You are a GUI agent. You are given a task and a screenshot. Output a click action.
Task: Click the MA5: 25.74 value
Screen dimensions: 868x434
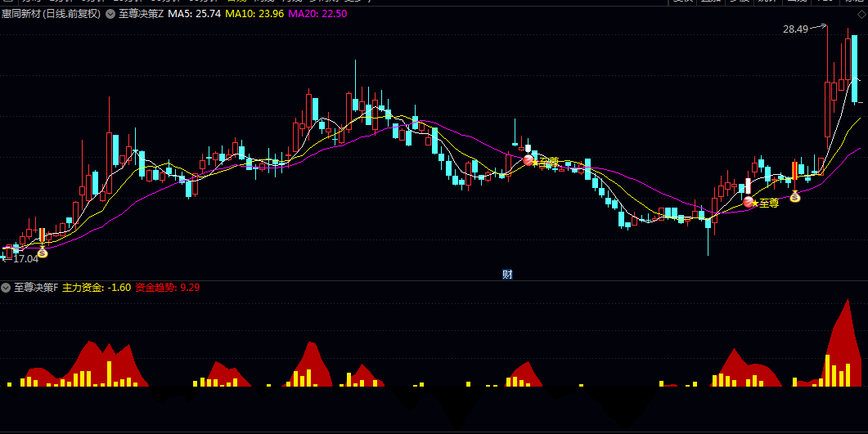(195, 14)
